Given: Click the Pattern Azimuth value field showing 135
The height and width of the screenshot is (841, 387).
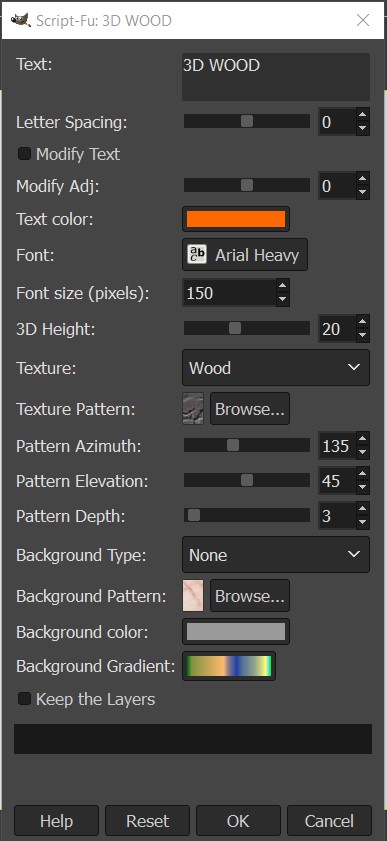Looking at the screenshot, I should tap(337, 446).
